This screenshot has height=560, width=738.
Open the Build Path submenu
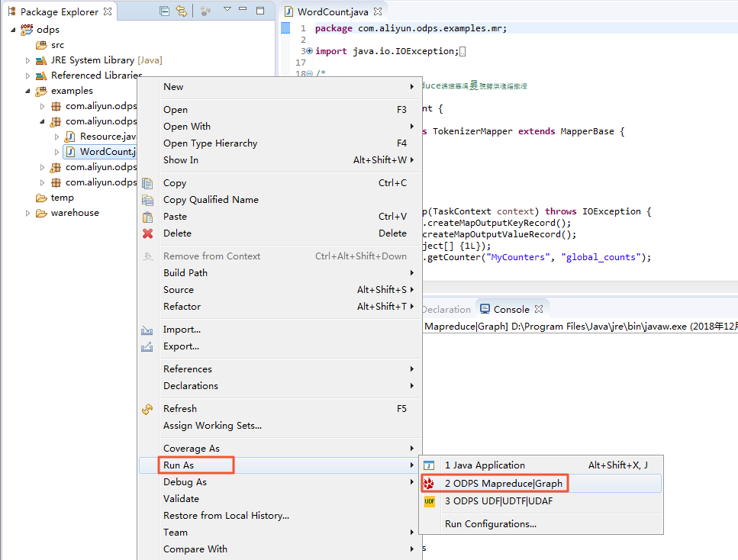[x=279, y=273]
